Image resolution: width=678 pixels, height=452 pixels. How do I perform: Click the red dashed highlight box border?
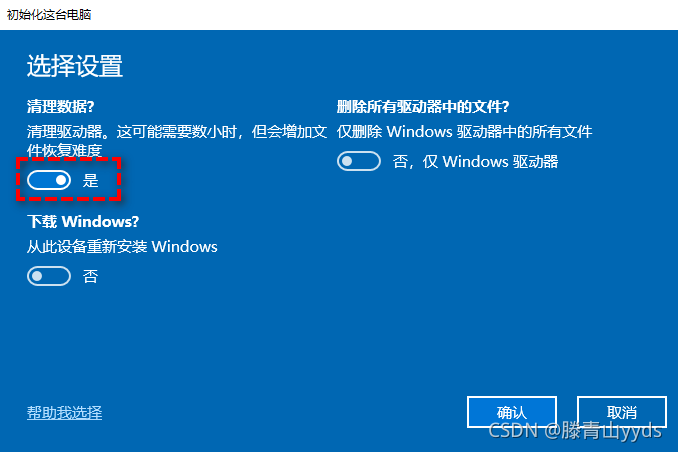point(68,159)
